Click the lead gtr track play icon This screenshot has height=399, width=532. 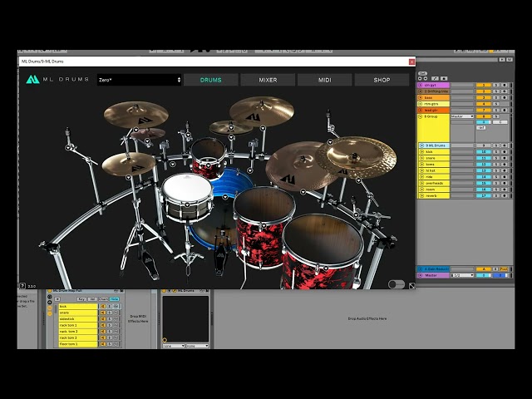coord(421,111)
